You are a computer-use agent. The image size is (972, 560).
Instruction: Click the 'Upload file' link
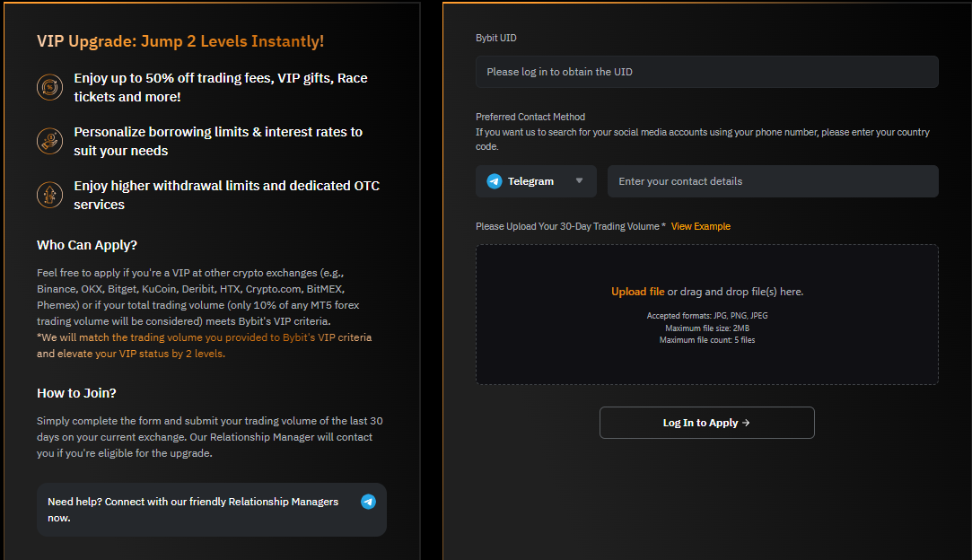[x=637, y=292]
